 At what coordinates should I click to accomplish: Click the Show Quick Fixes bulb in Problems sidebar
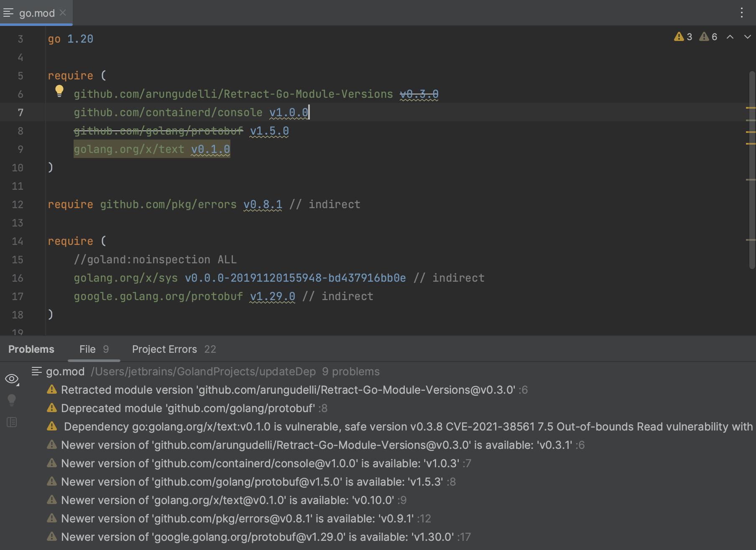coord(12,400)
